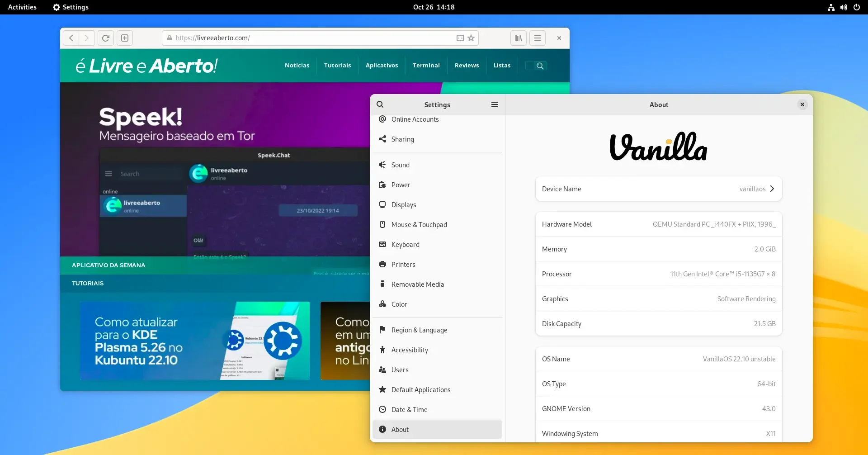Viewport: 868px width, 455px height.
Task: Click the browser back arrow button
Action: click(71, 38)
